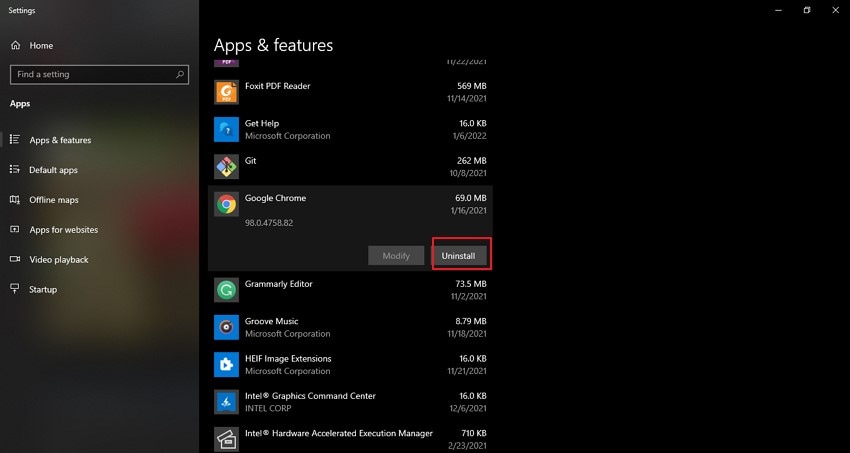Click the Google Chrome app icon
Viewport: 850px width, 453px height.
226,204
